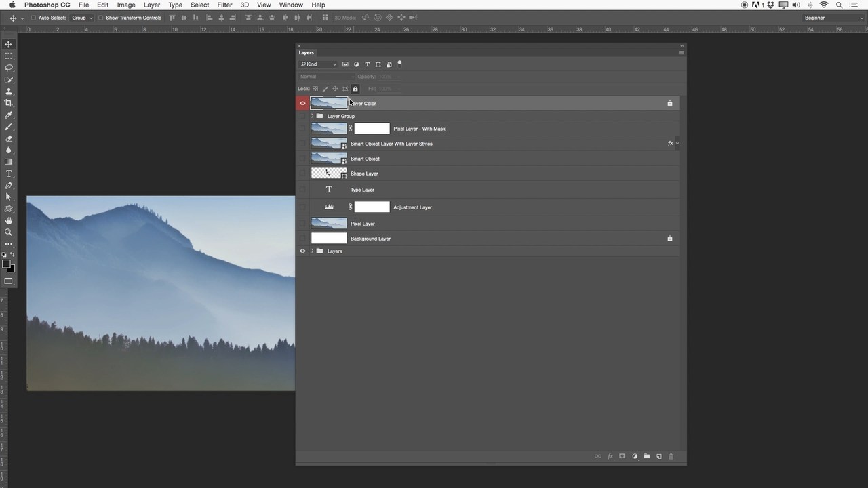Click the Layers panel tab
Image resolution: width=868 pixels, height=488 pixels.
coord(307,52)
